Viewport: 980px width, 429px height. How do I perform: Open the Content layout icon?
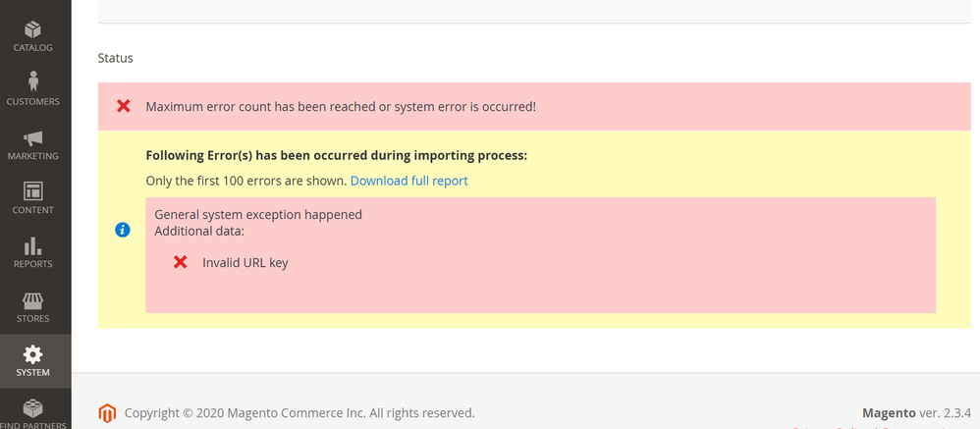[x=32, y=191]
